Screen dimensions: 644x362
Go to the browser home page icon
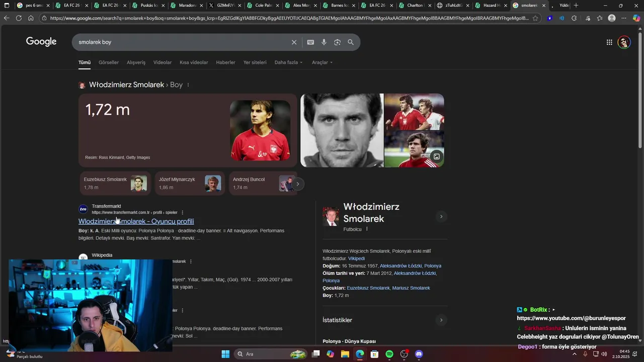point(31,18)
